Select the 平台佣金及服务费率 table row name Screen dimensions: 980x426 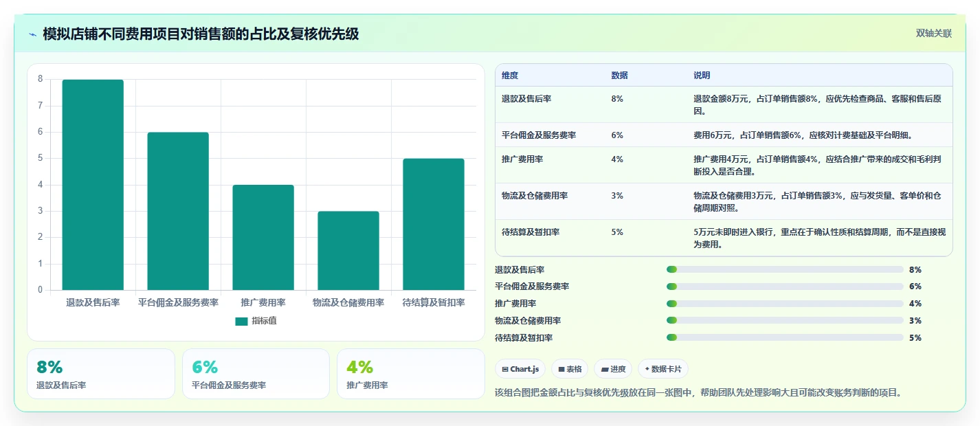pos(539,135)
